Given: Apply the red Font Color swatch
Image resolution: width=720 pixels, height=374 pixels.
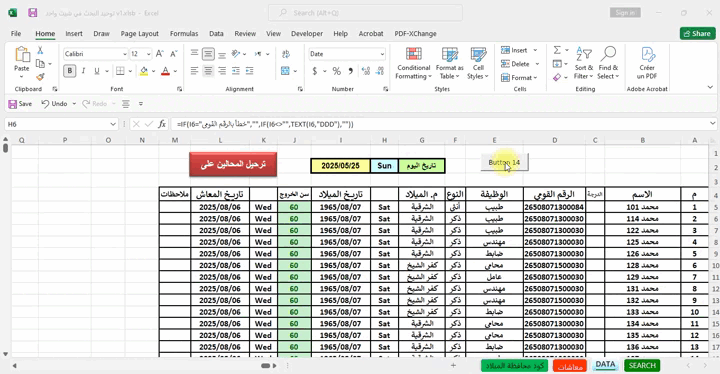Looking at the screenshot, I should [x=165, y=71].
